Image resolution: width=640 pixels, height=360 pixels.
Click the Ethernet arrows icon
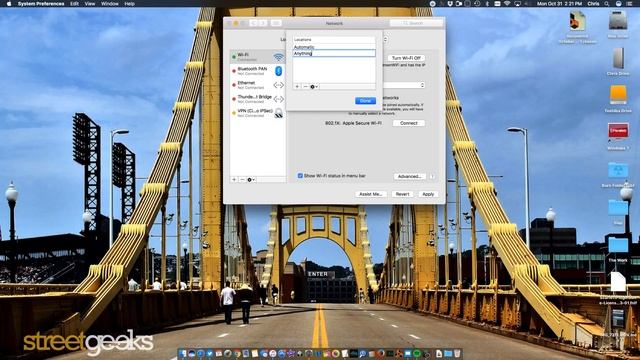tap(278, 85)
